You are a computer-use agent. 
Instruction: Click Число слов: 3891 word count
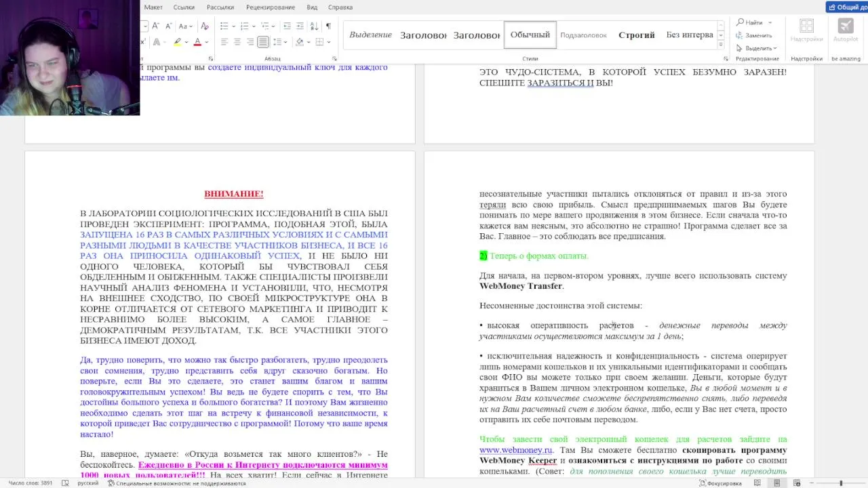point(29,483)
